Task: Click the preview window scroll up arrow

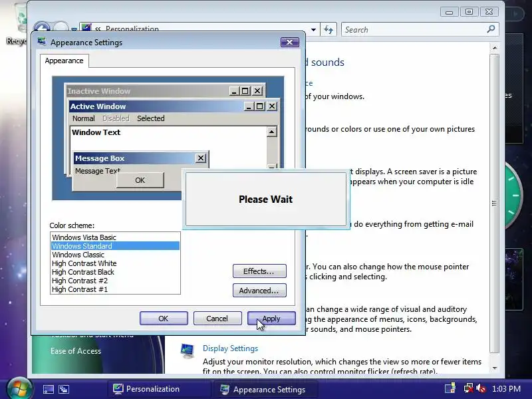Action: click(272, 132)
